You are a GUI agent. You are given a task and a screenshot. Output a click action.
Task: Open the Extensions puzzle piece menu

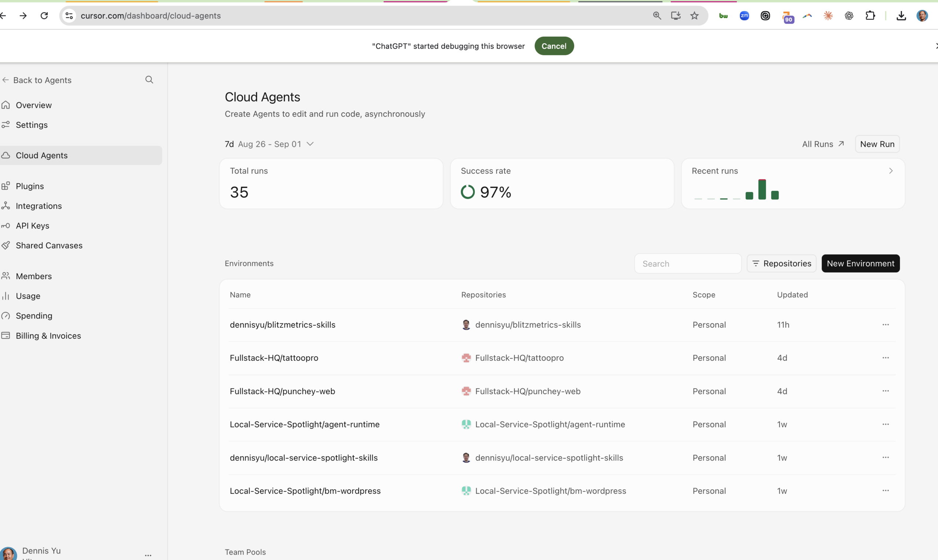coord(870,15)
